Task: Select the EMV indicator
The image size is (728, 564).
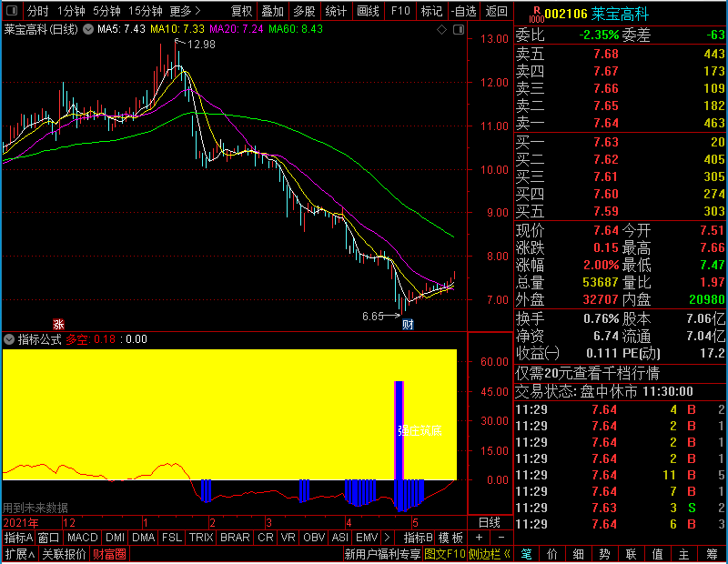Action: click(x=367, y=538)
